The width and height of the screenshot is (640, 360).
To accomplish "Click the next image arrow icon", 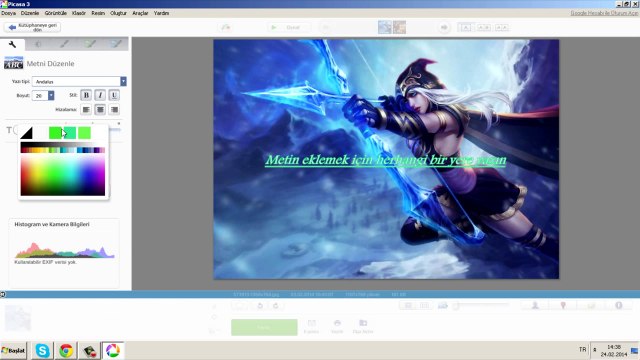I will coord(444,27).
